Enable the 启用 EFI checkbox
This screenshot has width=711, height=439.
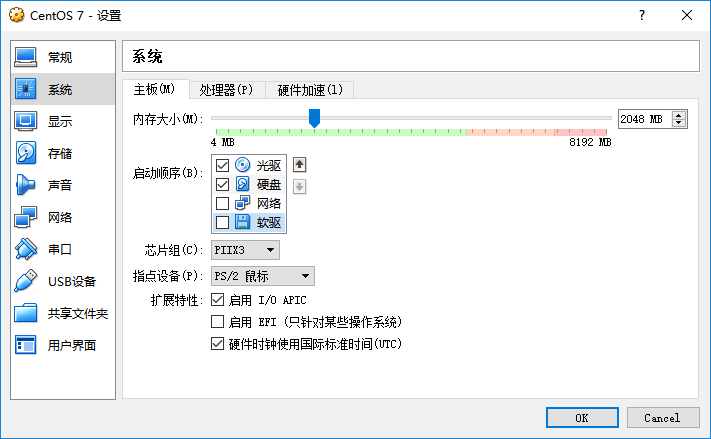(218, 322)
